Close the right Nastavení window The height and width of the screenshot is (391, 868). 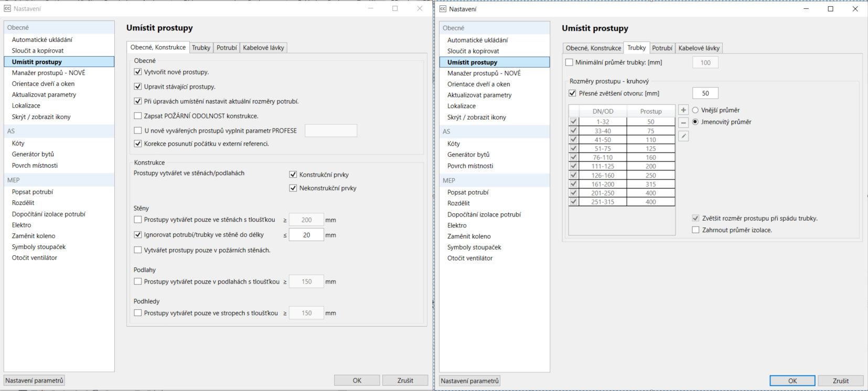pyautogui.click(x=855, y=9)
